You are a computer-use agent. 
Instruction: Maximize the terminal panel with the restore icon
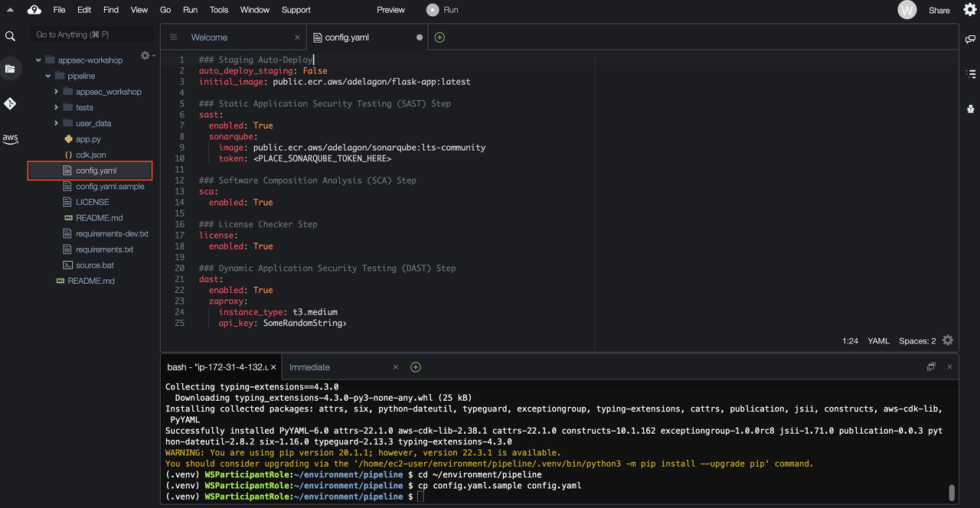pyautogui.click(x=931, y=367)
